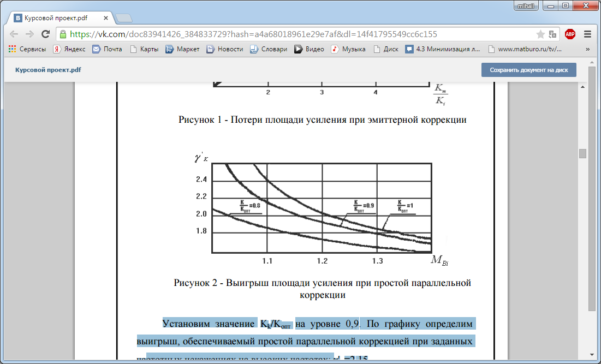Click the K/Kопт=0.8 curve label
601x364 pixels.
(x=250, y=206)
